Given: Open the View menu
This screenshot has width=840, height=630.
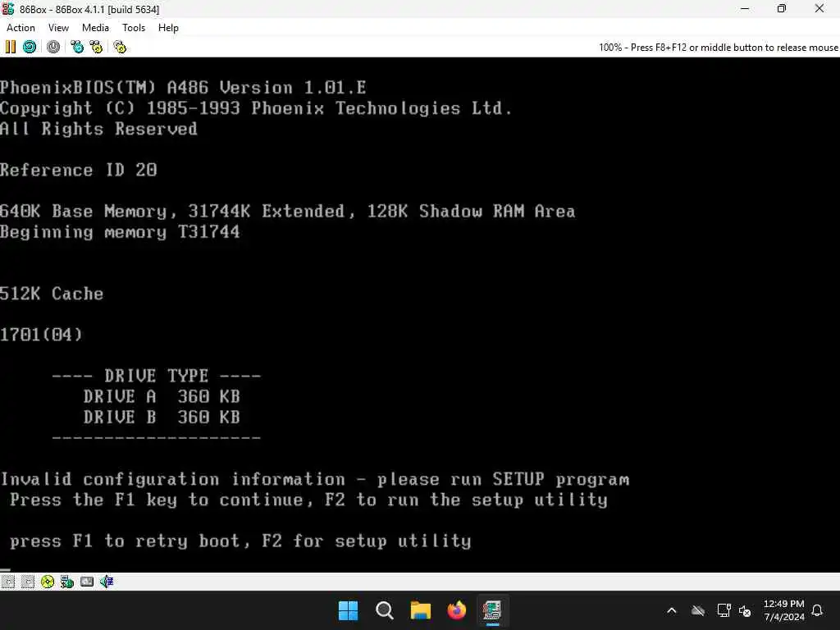Looking at the screenshot, I should coord(58,28).
